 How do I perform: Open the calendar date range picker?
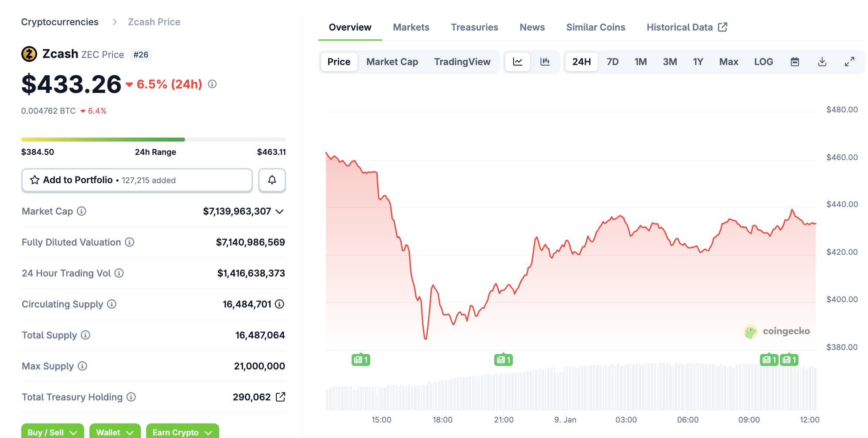pyautogui.click(x=795, y=62)
